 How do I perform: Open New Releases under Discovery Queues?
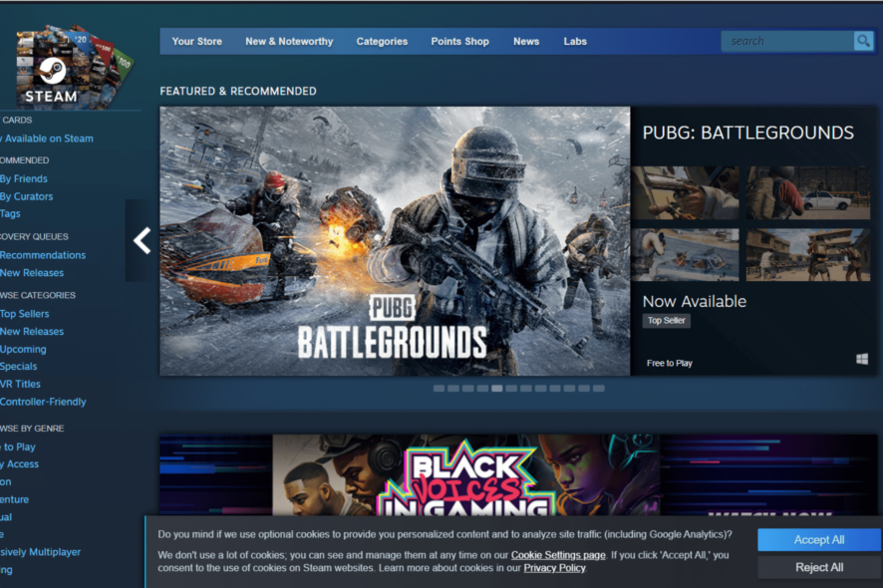(x=32, y=273)
